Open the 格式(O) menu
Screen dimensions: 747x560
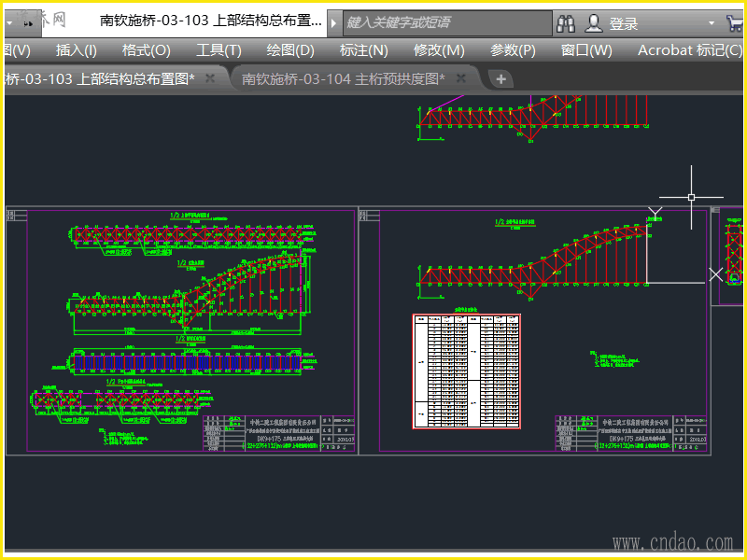(x=147, y=50)
